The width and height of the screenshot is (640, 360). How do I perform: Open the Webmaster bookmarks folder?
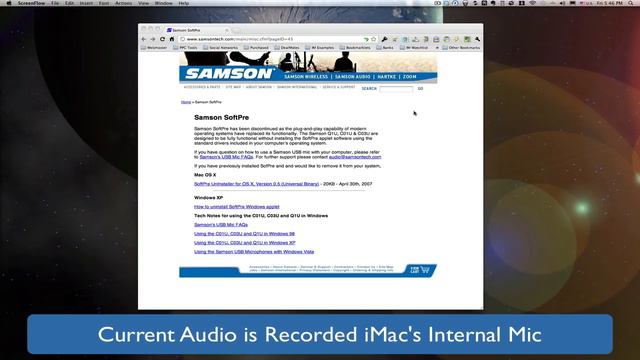click(154, 48)
